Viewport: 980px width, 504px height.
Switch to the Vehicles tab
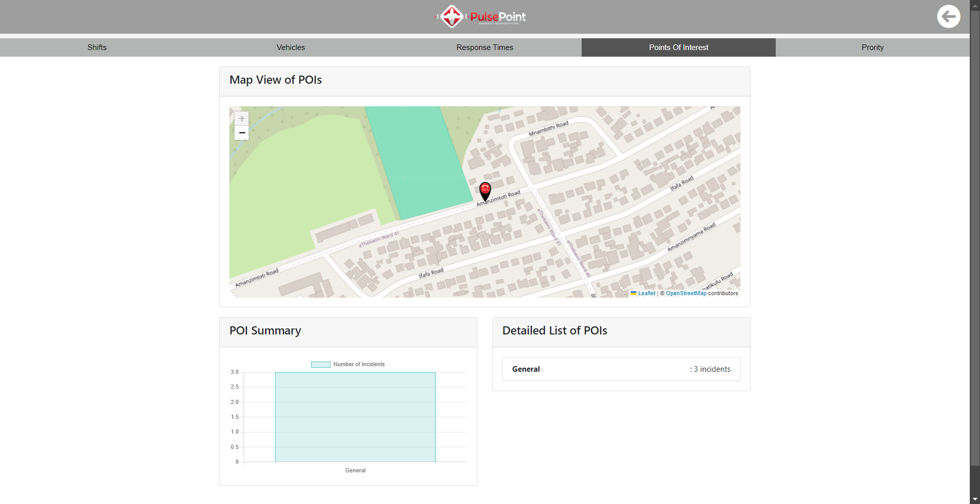(291, 47)
